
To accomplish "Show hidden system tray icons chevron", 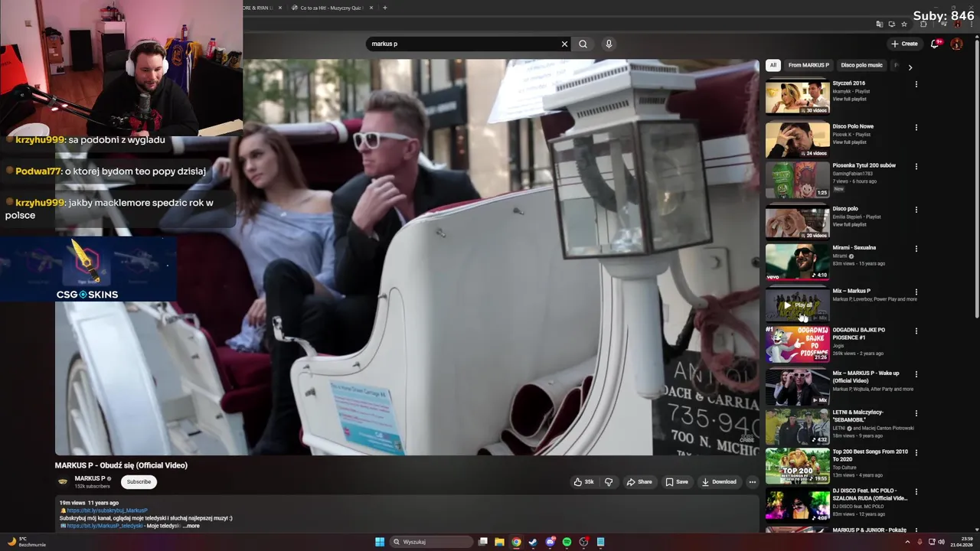I will [907, 542].
